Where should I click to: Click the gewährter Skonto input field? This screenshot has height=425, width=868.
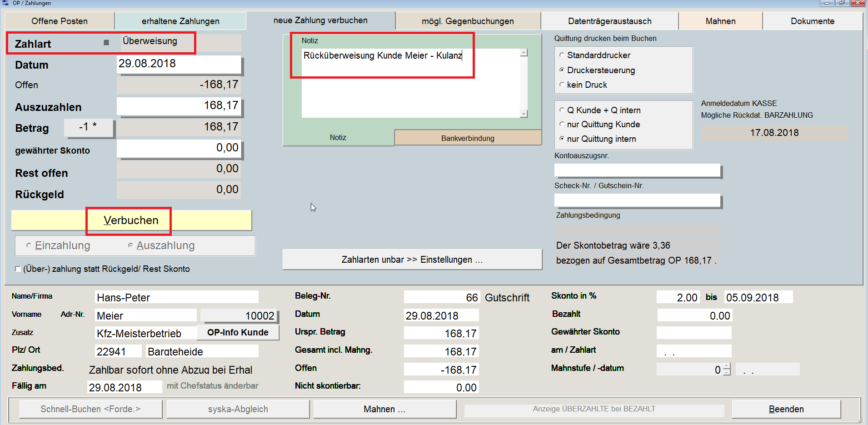point(179,148)
